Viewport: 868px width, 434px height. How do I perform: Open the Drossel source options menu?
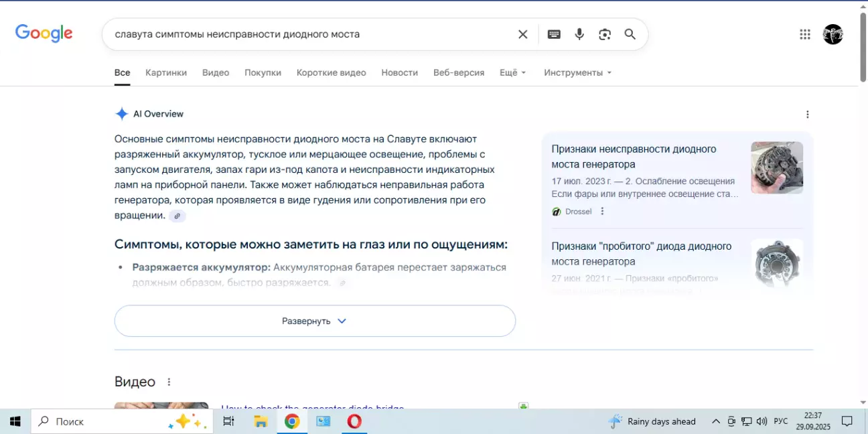602,212
